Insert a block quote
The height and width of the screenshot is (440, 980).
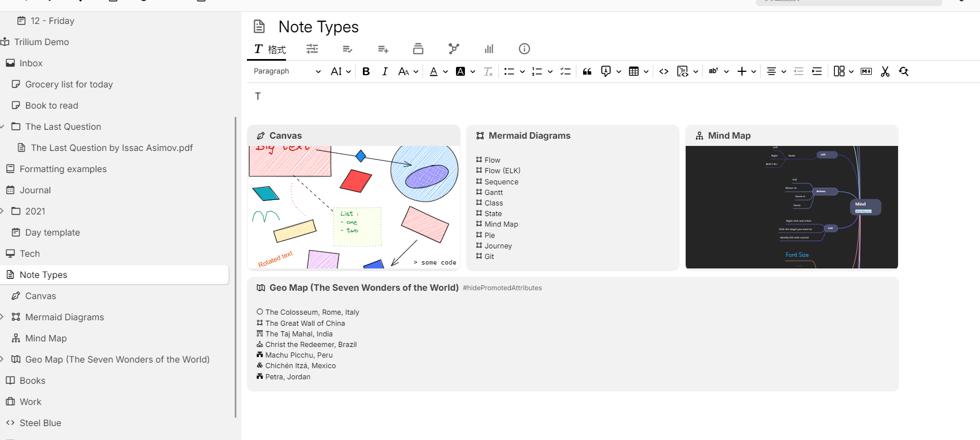click(x=587, y=71)
